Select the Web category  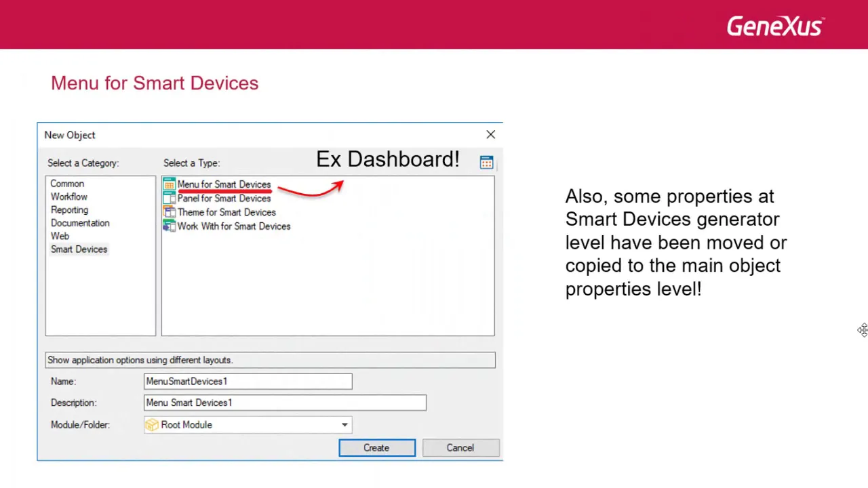point(60,236)
